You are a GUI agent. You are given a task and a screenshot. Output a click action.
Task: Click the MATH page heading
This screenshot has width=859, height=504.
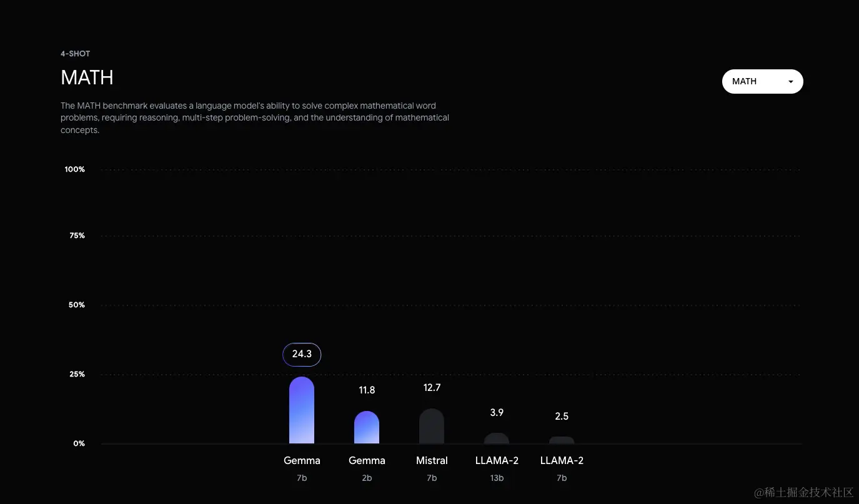[x=87, y=77]
